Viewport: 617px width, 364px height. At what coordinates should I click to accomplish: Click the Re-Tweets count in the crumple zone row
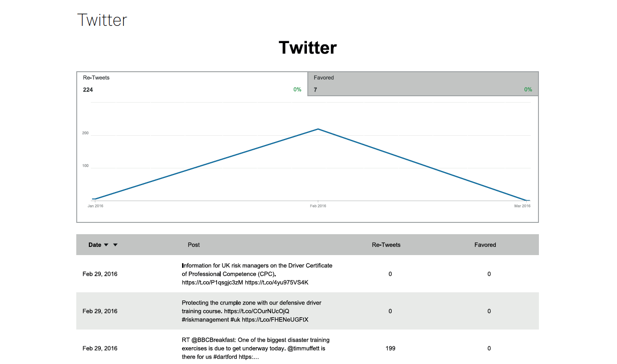coord(390,311)
